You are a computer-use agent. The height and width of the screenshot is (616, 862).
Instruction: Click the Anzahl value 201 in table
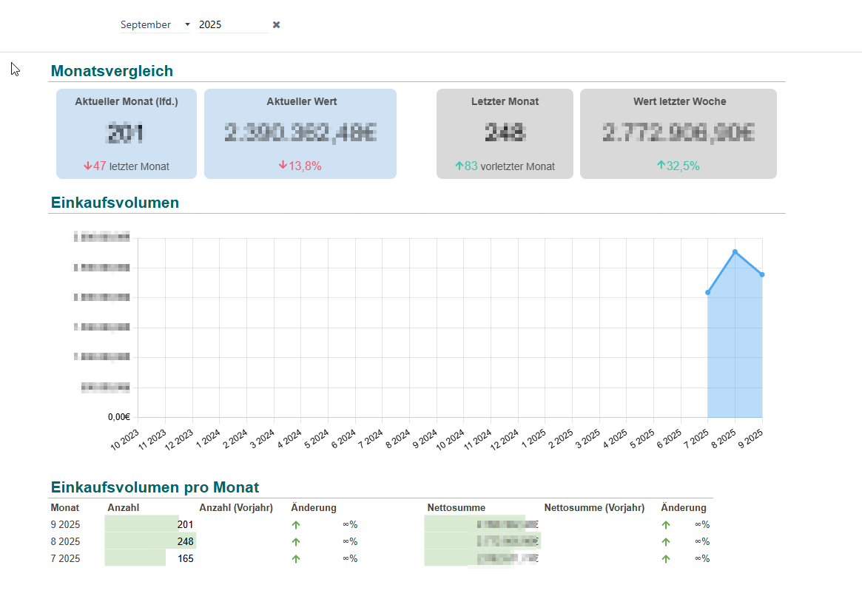[x=185, y=525]
